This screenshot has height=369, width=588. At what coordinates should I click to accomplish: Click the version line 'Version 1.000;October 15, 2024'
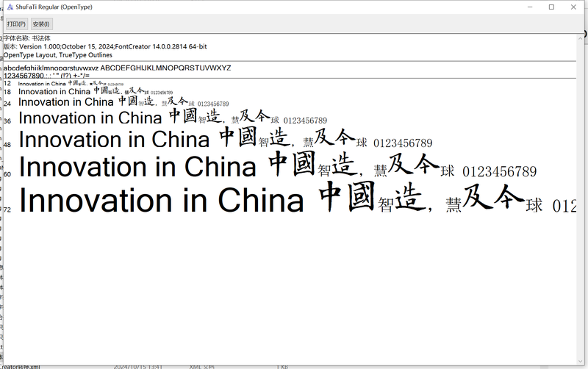pos(105,46)
